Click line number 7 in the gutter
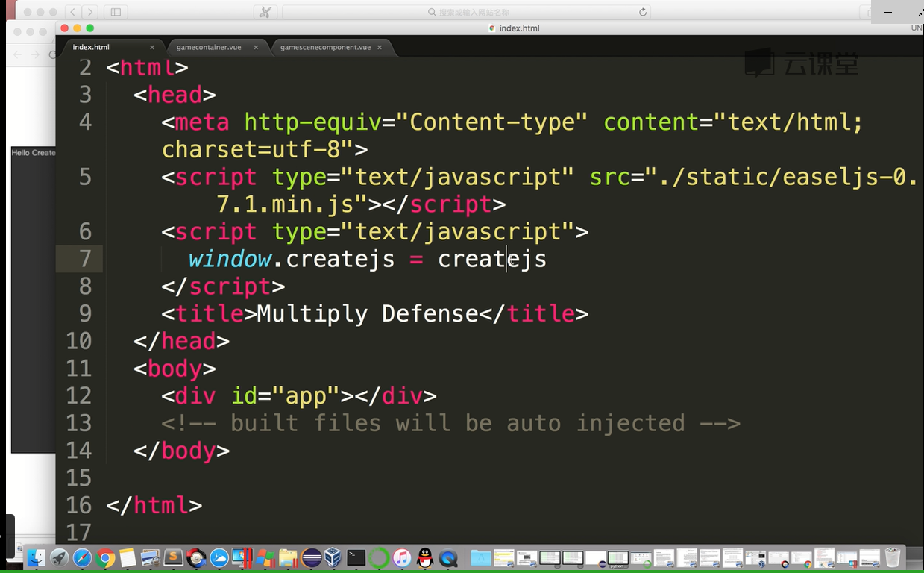Image resolution: width=924 pixels, height=573 pixels. coord(85,259)
